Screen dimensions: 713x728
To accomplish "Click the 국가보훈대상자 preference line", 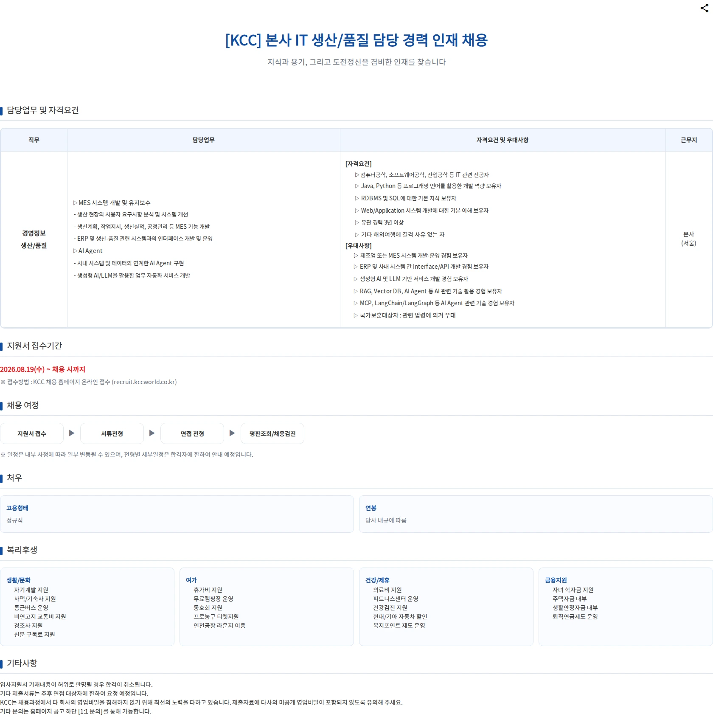I will pos(404,315).
